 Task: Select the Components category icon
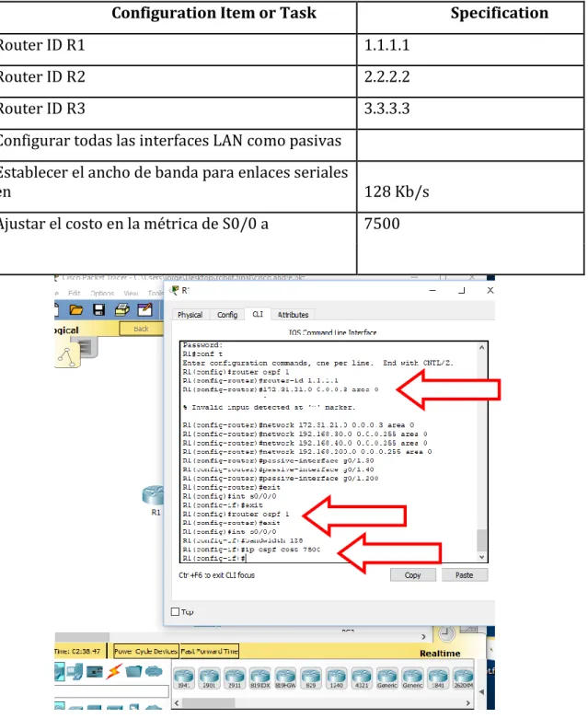tap(95, 672)
